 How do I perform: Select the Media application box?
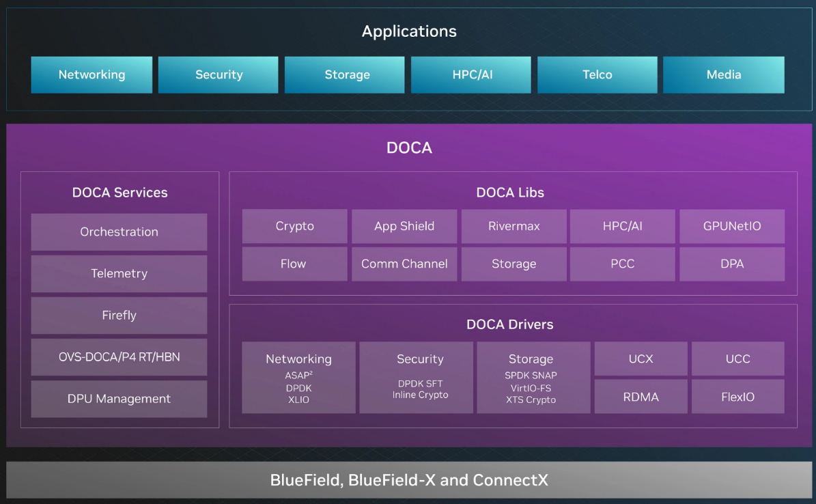coord(724,75)
